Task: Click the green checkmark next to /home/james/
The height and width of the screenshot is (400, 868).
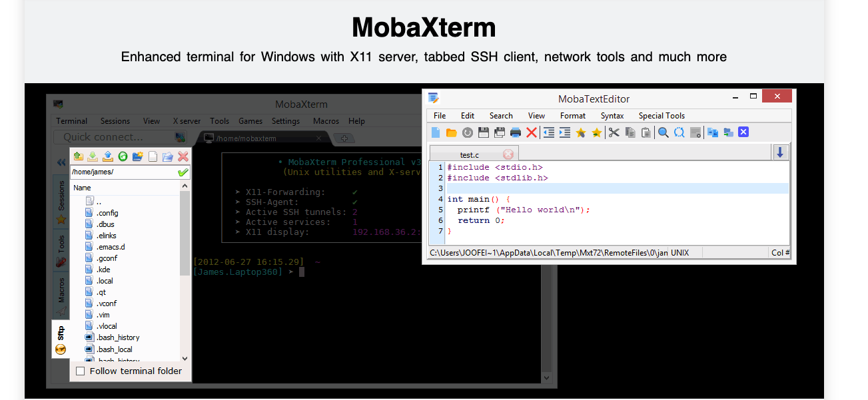Action: [x=183, y=172]
